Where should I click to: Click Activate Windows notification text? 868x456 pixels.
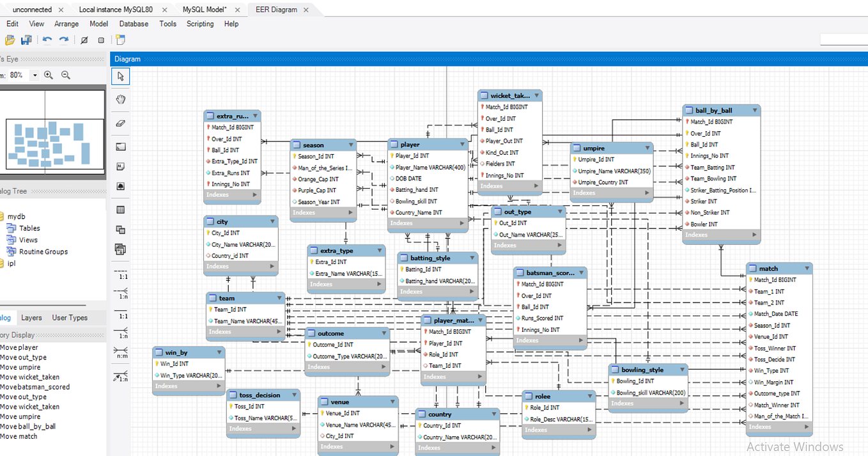796,446
